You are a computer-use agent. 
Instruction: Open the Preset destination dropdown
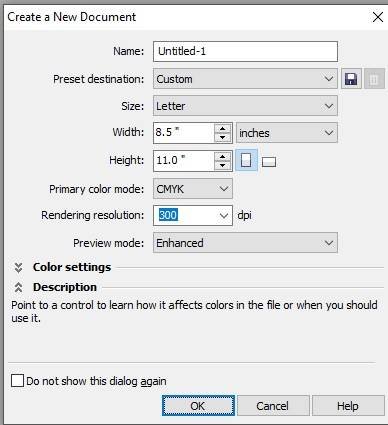245,79
